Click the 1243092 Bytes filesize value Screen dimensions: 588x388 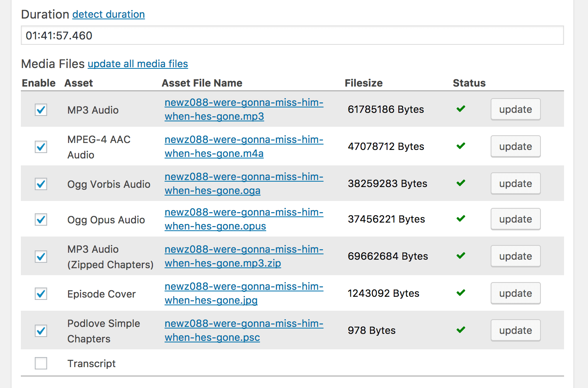click(x=384, y=293)
